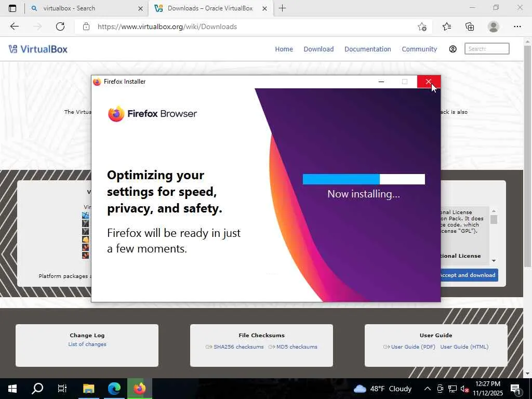
Task: Click the browser page vertical scrollbar
Action: click(527, 156)
